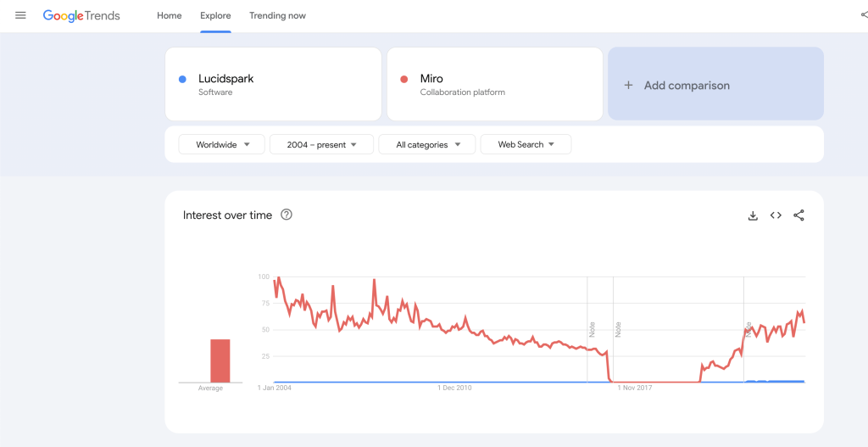Click the 'Software' subtitle under Lucidspark

tap(215, 92)
